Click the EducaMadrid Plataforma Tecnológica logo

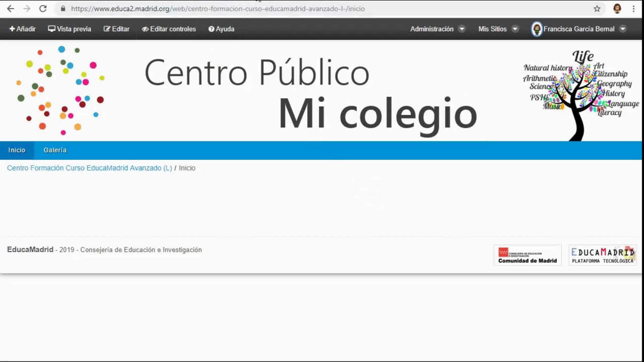(602, 255)
